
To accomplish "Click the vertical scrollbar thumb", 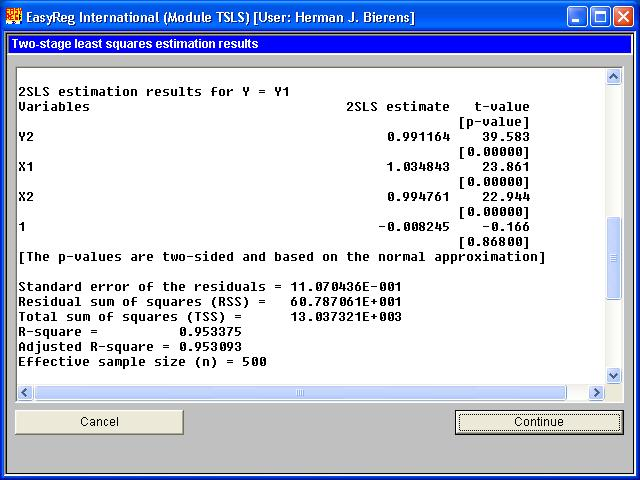I will click(613, 258).
